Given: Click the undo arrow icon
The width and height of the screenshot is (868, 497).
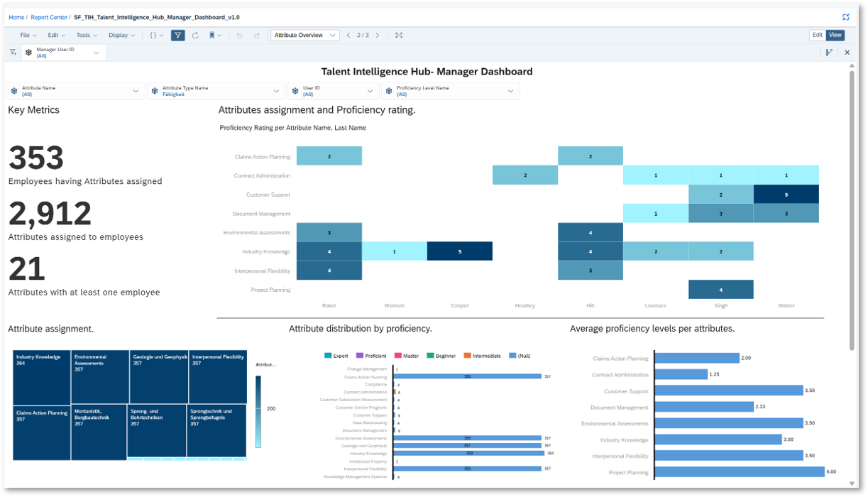Looking at the screenshot, I should point(239,35).
